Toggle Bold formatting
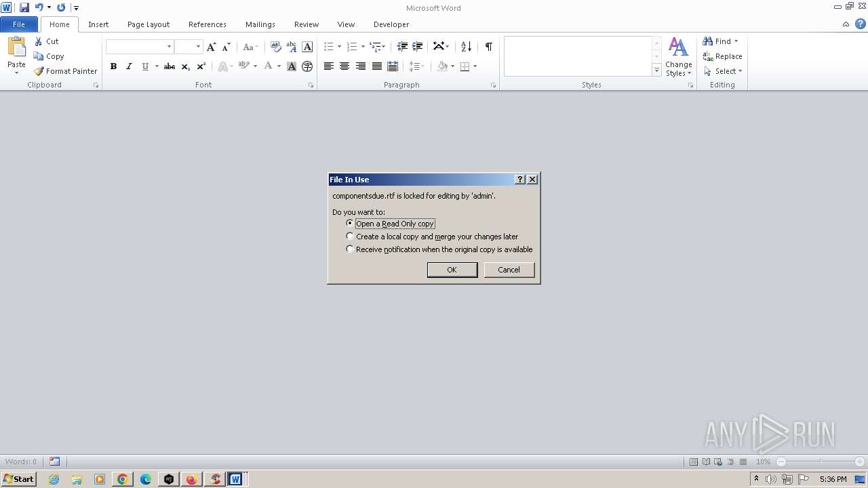This screenshot has width=868, height=488. 113,66
